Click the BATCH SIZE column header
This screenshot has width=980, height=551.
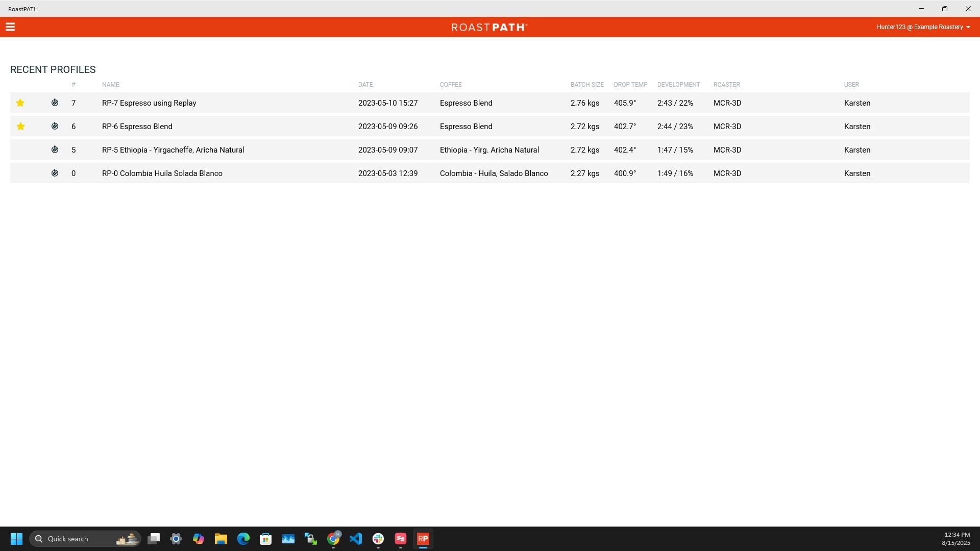click(587, 85)
